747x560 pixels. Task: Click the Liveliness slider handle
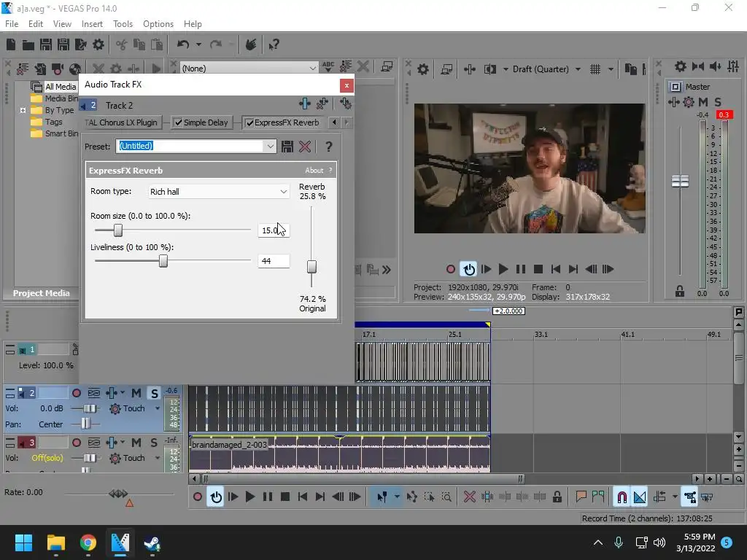(163, 261)
